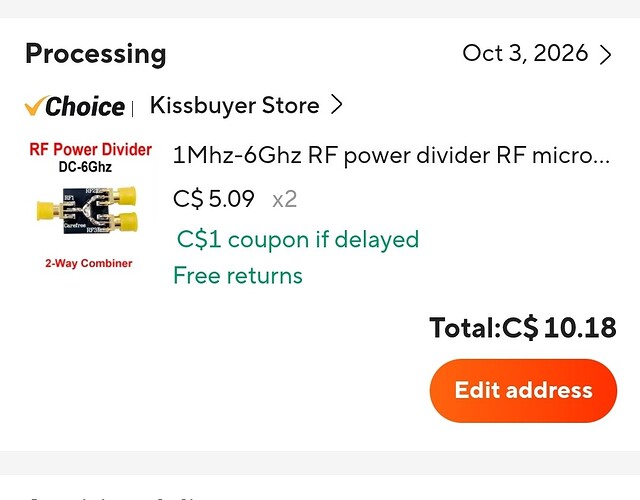The width and height of the screenshot is (640, 500).
Task: Select the Processing order status heading
Action: (x=96, y=53)
